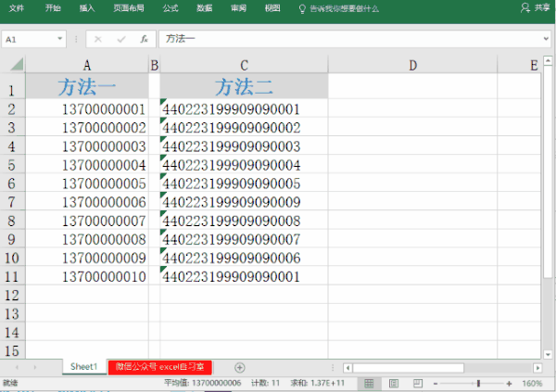The height and width of the screenshot is (392, 556).
Task: Click the zoom out minus button
Action: pos(436,384)
